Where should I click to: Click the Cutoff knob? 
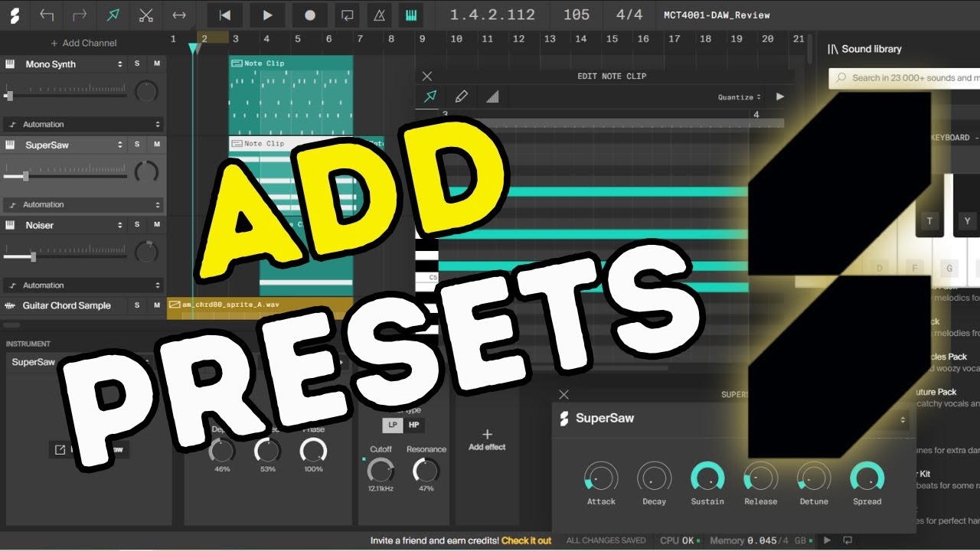click(381, 470)
